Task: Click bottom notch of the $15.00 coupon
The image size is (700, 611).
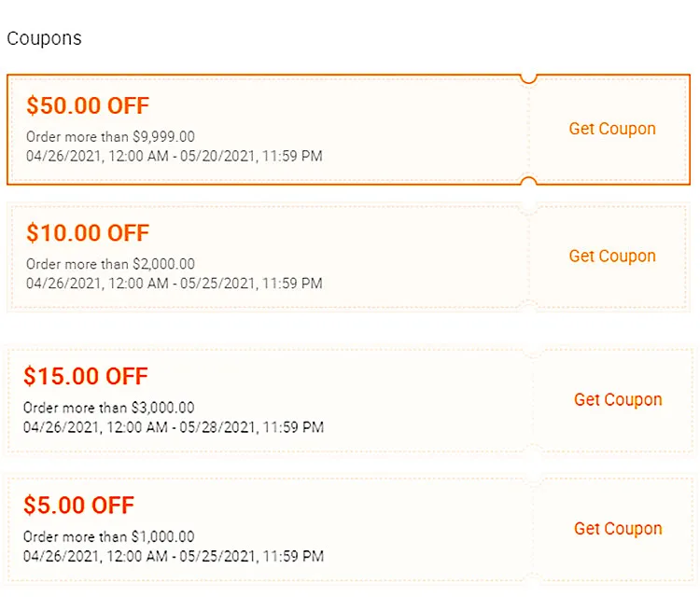Action: (x=534, y=451)
